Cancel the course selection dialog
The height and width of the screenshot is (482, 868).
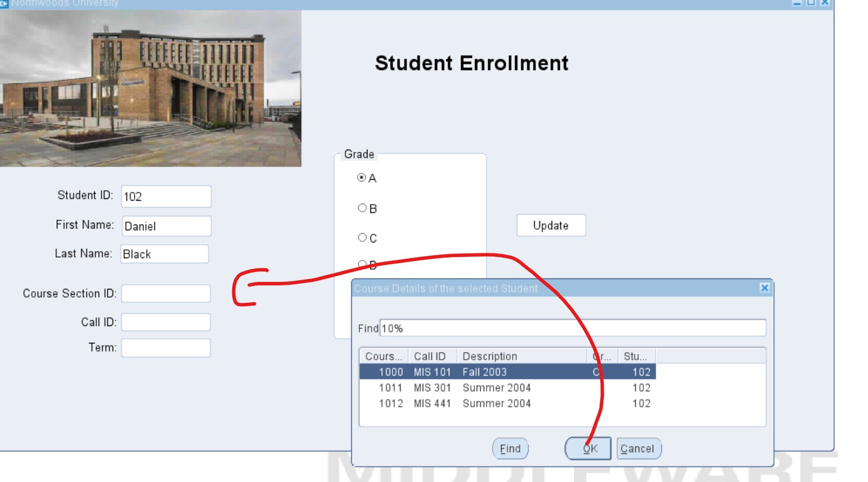click(639, 448)
